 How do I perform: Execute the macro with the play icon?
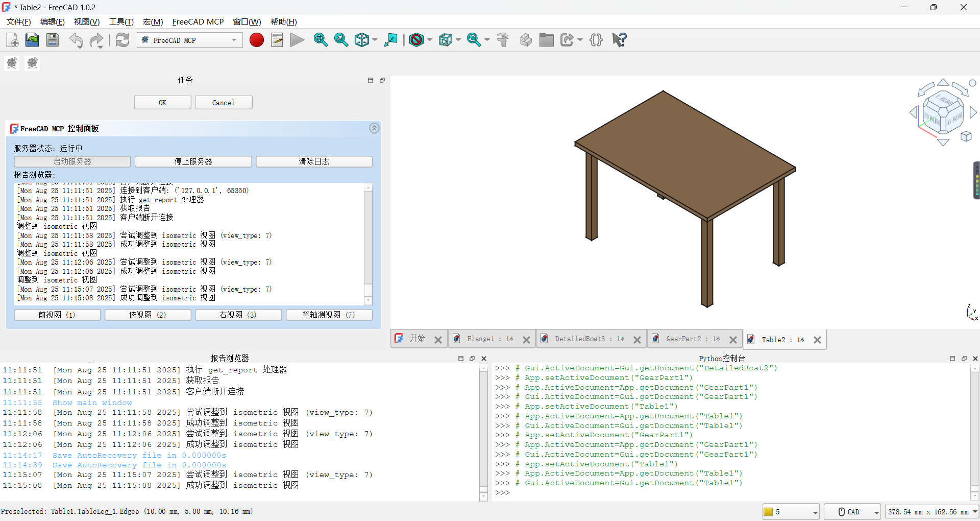pos(297,40)
